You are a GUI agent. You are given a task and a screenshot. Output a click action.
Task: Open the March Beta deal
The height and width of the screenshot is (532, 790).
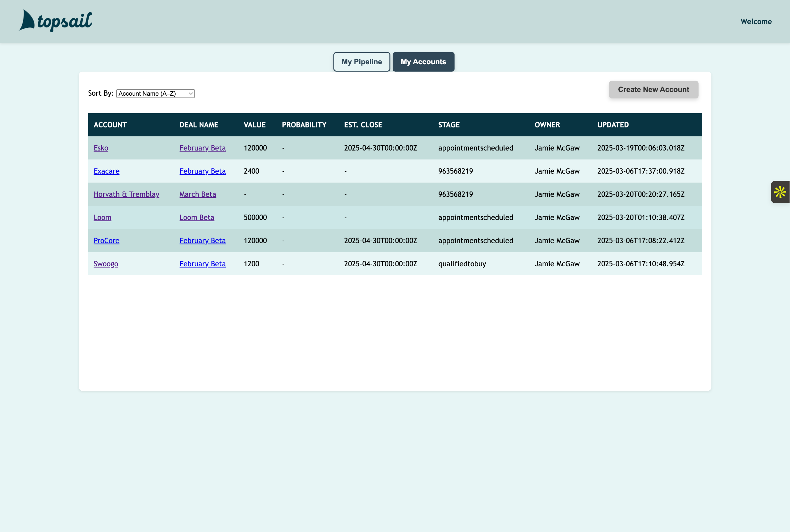pos(198,194)
